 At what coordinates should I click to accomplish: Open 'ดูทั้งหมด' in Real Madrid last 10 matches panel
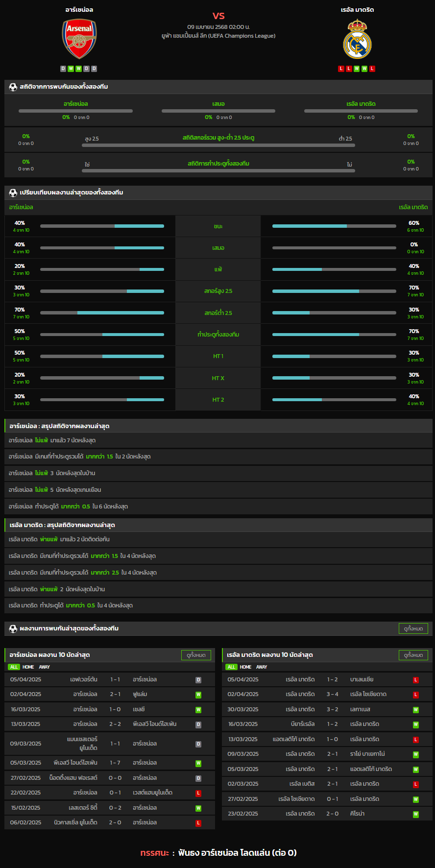tap(413, 655)
